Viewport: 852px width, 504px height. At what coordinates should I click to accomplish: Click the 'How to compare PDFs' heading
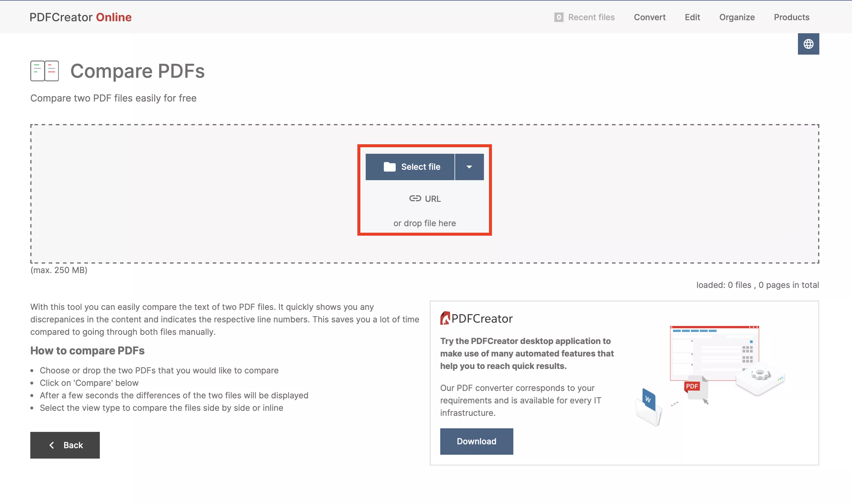[87, 351]
